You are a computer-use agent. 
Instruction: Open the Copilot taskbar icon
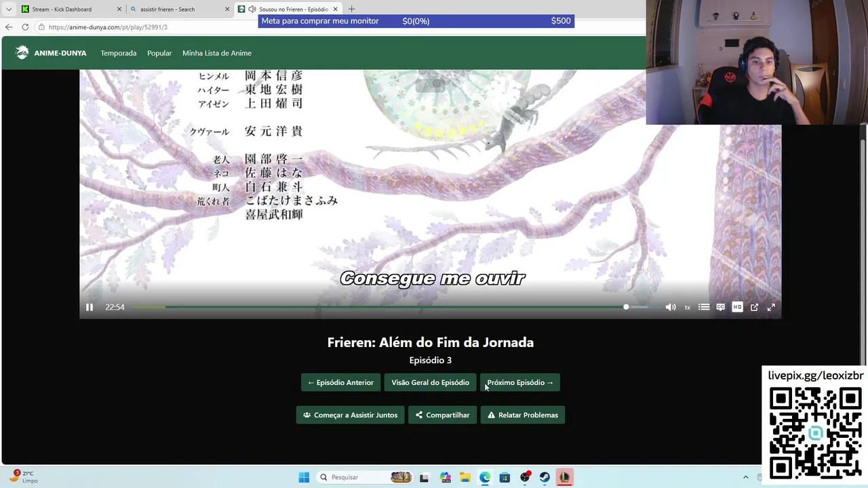[x=444, y=477]
